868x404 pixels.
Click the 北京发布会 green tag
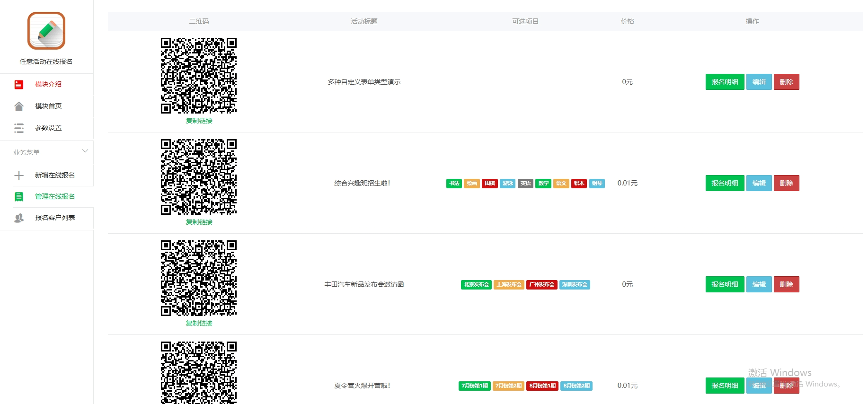coord(476,285)
